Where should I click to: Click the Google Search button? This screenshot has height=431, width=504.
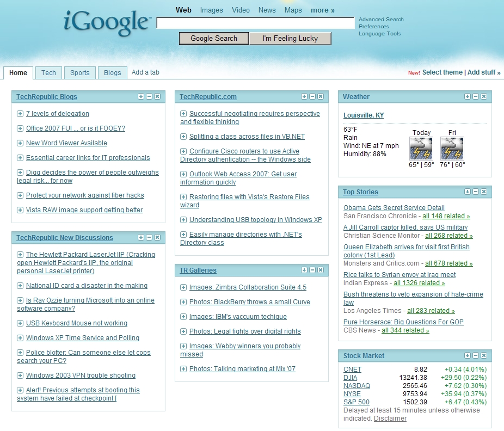(x=214, y=38)
